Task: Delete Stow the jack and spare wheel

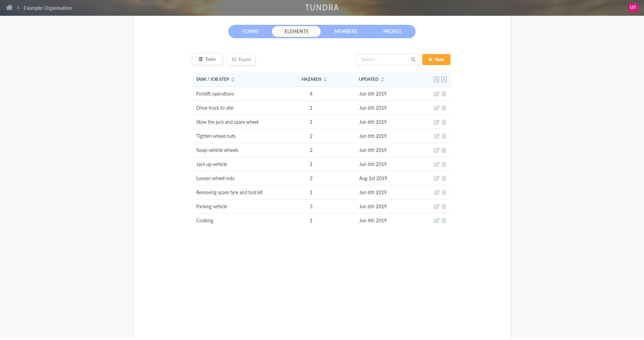Action: [444, 122]
